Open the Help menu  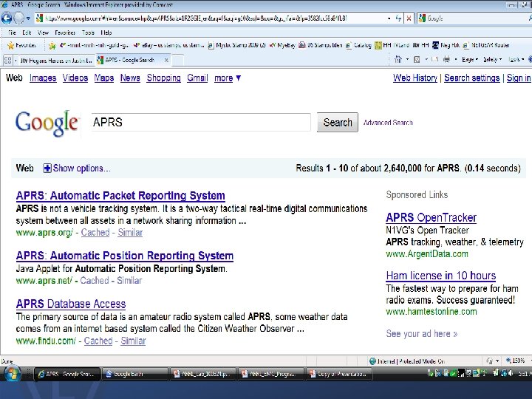click(x=106, y=33)
